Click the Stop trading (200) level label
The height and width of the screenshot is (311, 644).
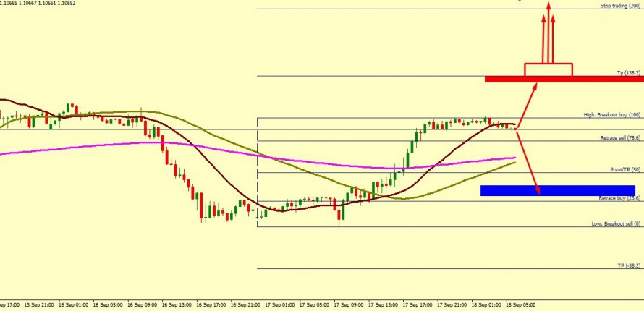coord(620,5)
